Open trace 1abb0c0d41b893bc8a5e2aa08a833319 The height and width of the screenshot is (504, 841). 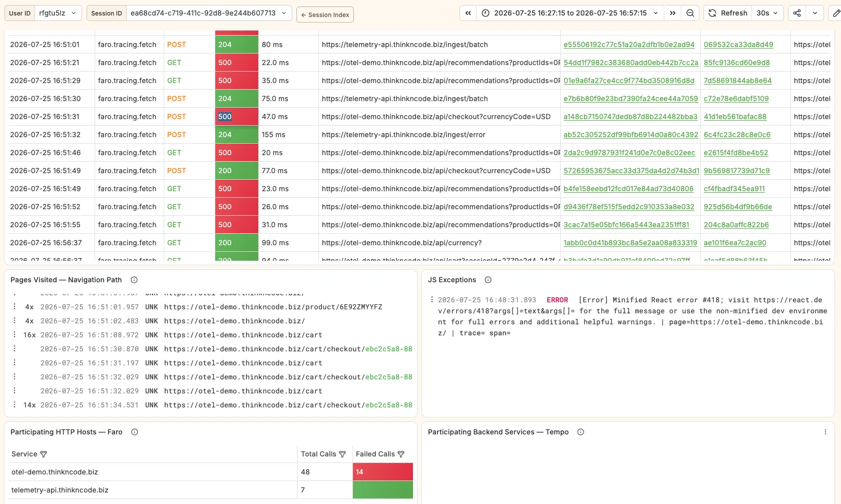pyautogui.click(x=630, y=243)
